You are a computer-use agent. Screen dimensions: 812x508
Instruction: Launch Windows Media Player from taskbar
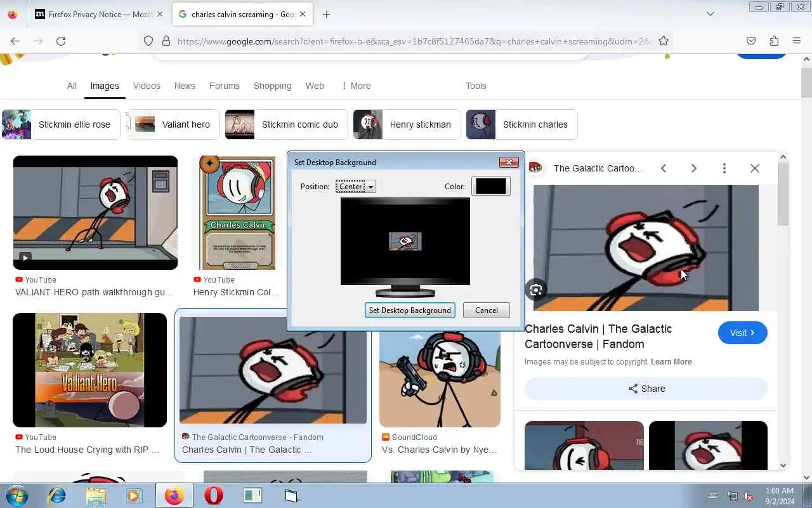tap(134, 495)
